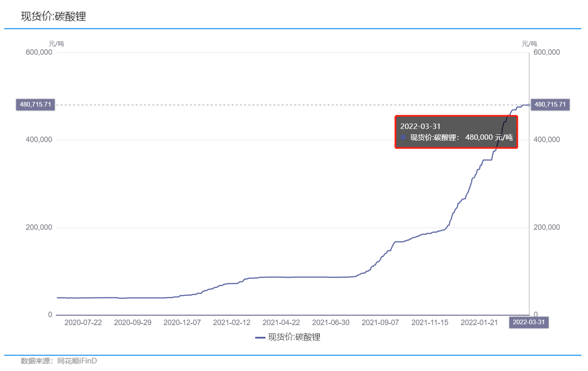Click the left axis 600,000 label
The height and width of the screenshot is (371, 588).
pyautogui.click(x=39, y=52)
